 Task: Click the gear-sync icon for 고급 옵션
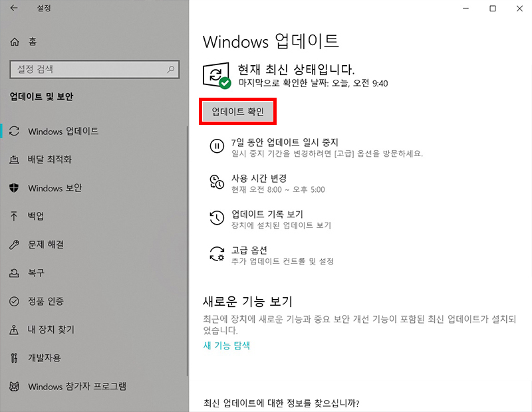point(217,254)
